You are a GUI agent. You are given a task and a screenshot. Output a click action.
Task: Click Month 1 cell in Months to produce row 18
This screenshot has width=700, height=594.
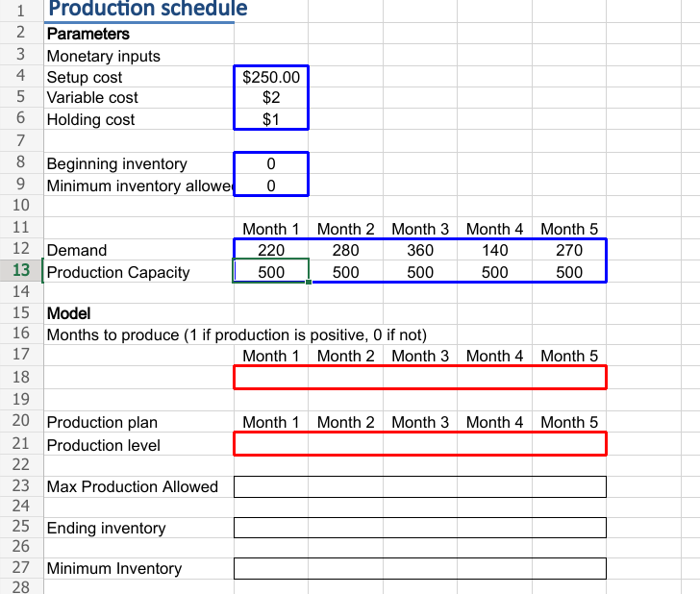click(271, 377)
